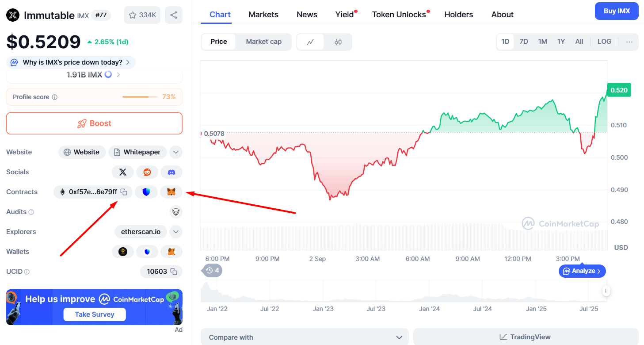Screen dimensions: 644x345
Task: Add token to MetaMask in Contracts row
Action: (171, 192)
